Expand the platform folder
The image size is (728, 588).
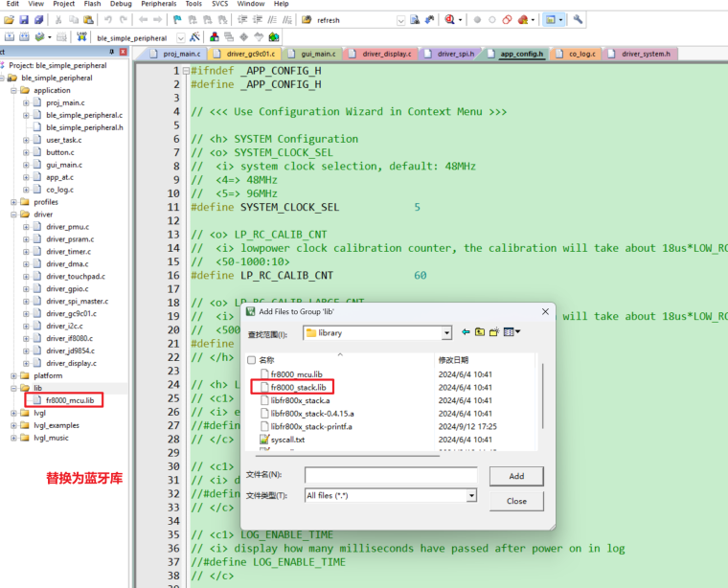click(14, 376)
